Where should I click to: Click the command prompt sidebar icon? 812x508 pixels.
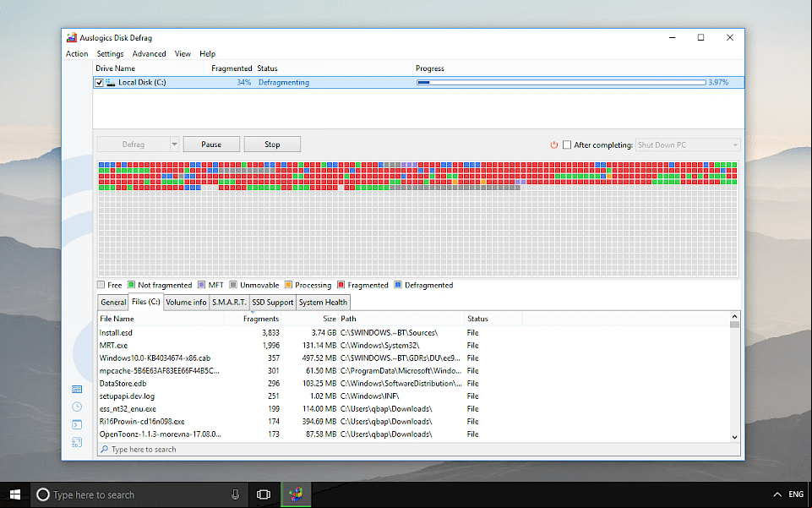pyautogui.click(x=77, y=424)
